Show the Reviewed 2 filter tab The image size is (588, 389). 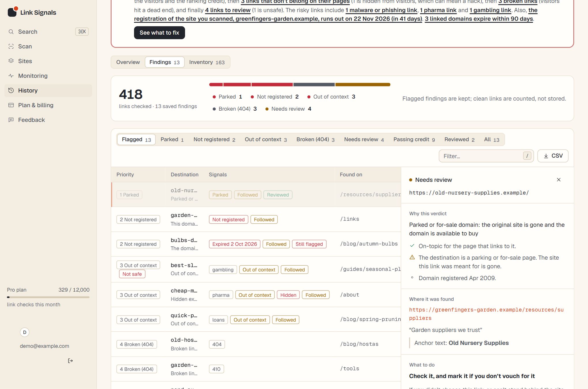coord(459,139)
